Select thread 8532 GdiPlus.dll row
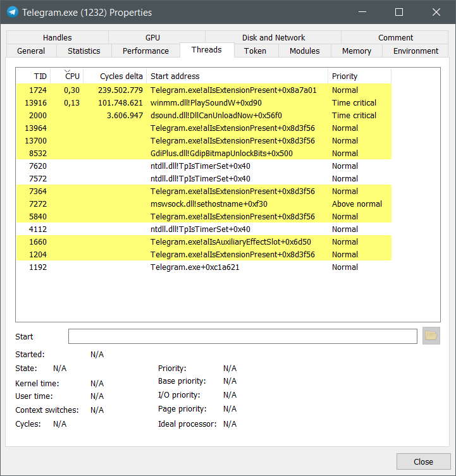456x476 pixels. point(204,154)
